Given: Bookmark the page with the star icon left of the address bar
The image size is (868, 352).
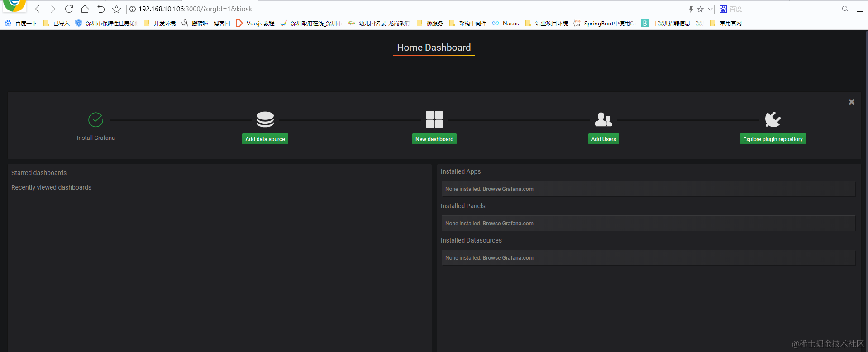Looking at the screenshot, I should 116,9.
